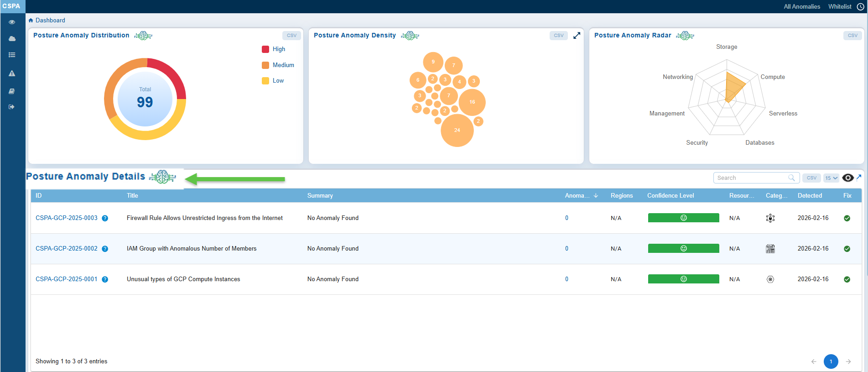Image resolution: width=868 pixels, height=372 pixels.
Task: Expand the Posture Anomaly Details panel arrow
Action: pos(859,177)
